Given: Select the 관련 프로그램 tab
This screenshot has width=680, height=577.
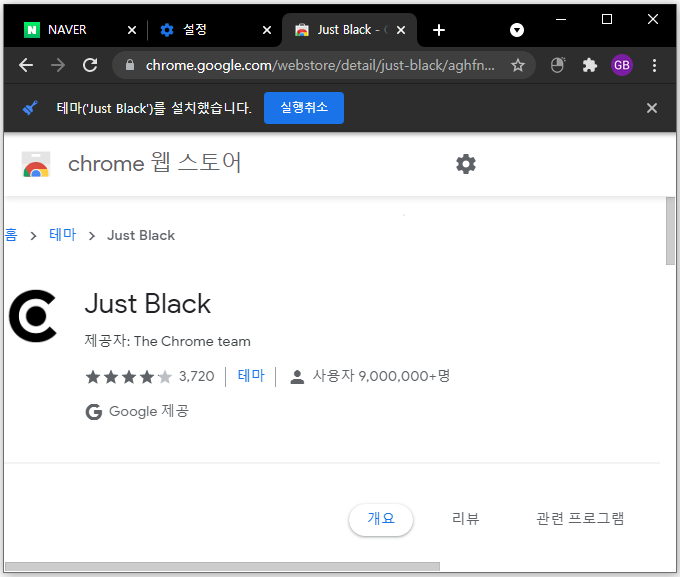Looking at the screenshot, I should [580, 519].
